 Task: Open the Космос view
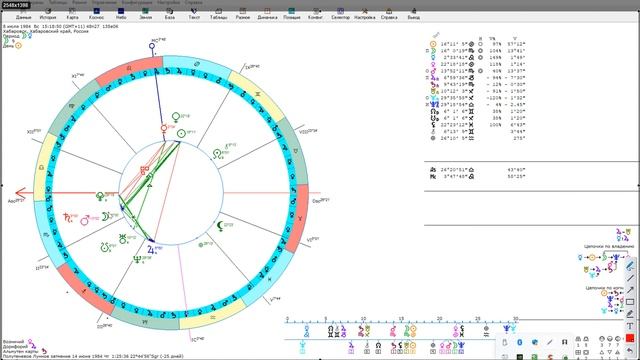point(96,14)
